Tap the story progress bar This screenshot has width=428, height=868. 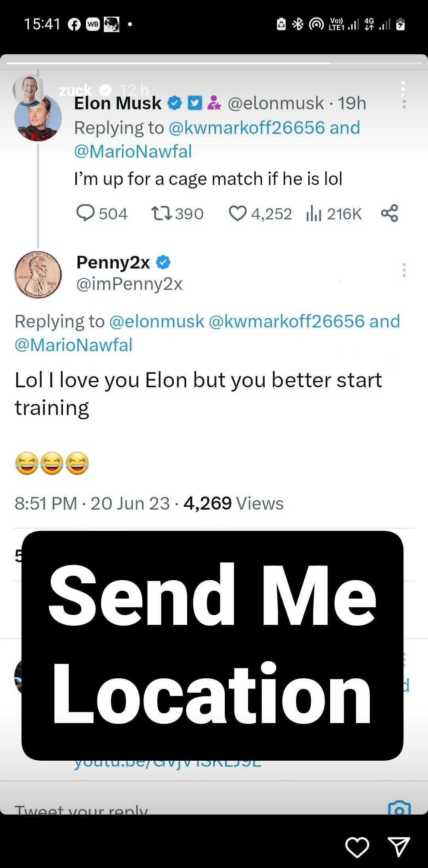pyautogui.click(x=214, y=63)
